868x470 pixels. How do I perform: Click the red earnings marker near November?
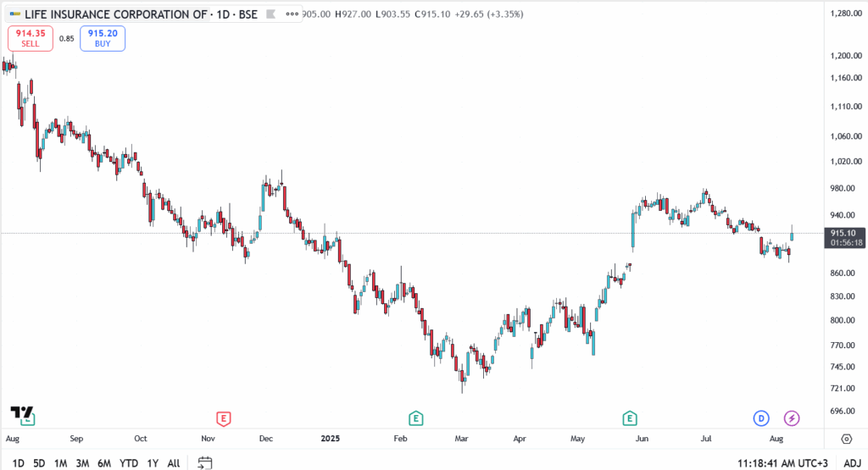pyautogui.click(x=224, y=417)
